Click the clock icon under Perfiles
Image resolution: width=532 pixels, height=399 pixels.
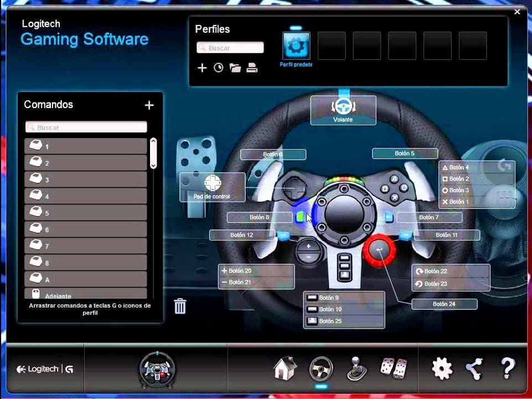pyautogui.click(x=218, y=68)
